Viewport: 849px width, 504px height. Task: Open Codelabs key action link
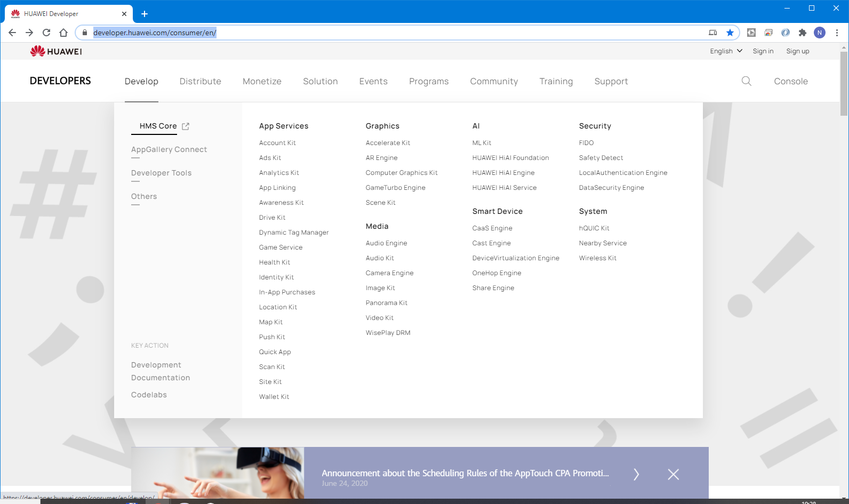(x=149, y=395)
